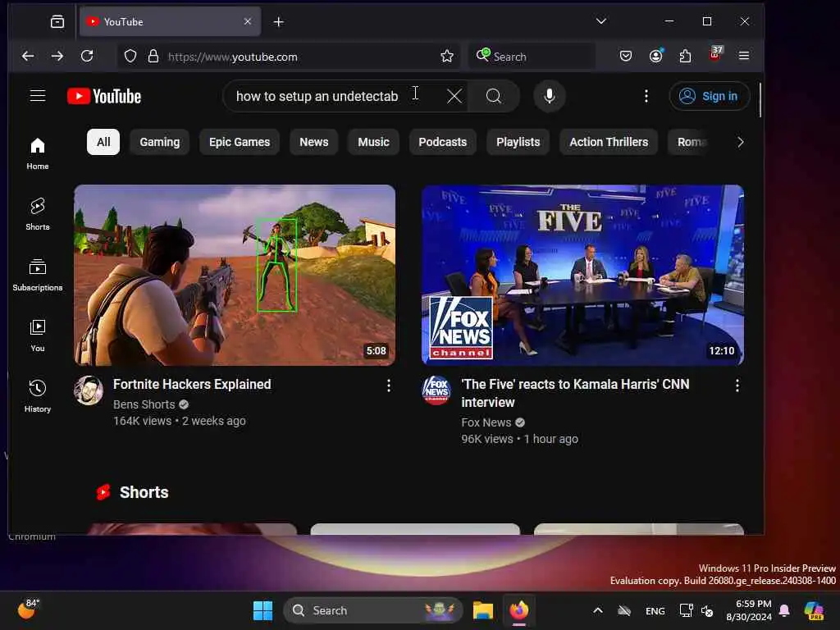Open the weather widget showing 84°
The height and width of the screenshot is (630, 840).
click(x=28, y=609)
